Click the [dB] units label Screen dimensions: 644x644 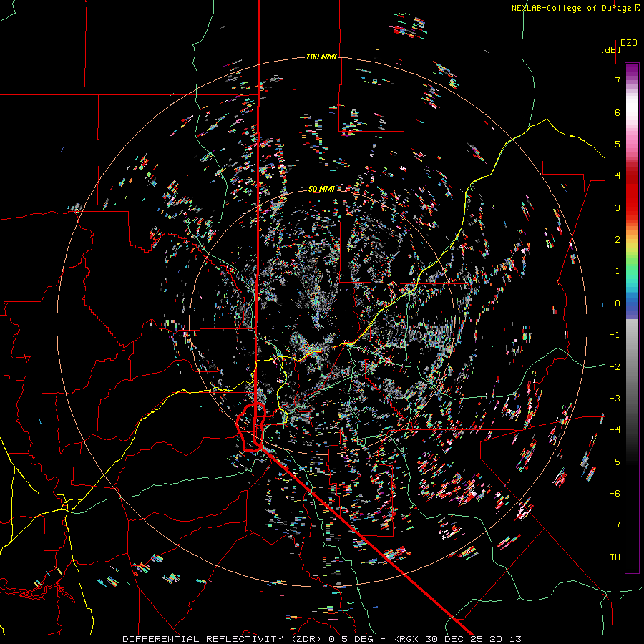(x=611, y=49)
